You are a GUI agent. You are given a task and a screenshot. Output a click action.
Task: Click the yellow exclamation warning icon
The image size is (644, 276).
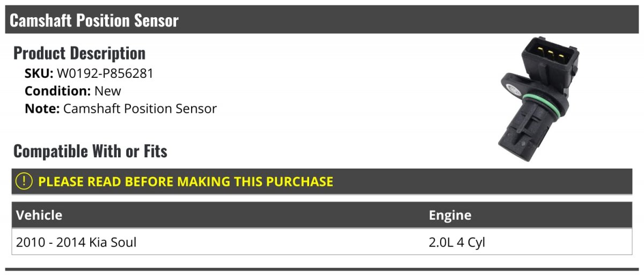tap(24, 181)
